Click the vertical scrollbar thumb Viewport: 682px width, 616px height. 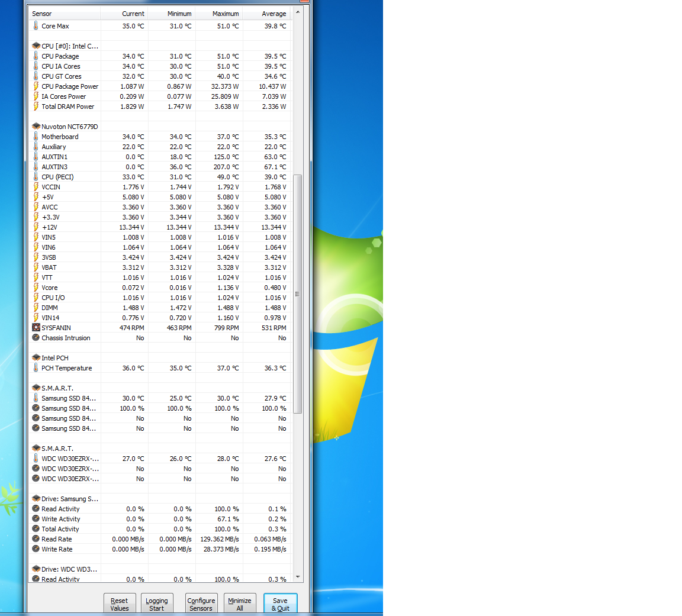pos(298,294)
